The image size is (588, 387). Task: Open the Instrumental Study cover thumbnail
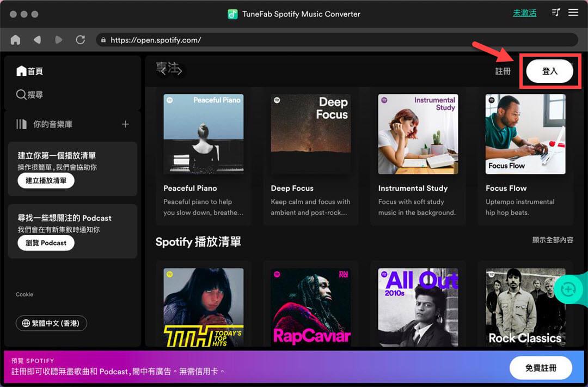pyautogui.click(x=418, y=134)
